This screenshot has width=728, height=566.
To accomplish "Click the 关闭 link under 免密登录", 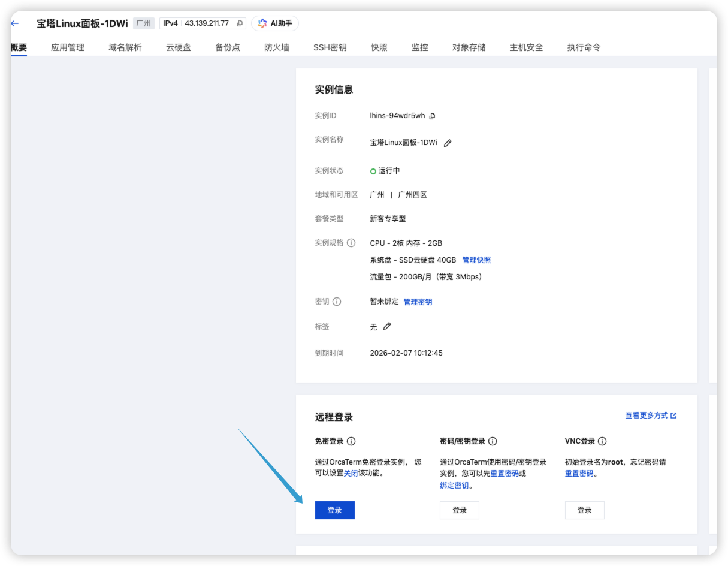I will tap(351, 473).
